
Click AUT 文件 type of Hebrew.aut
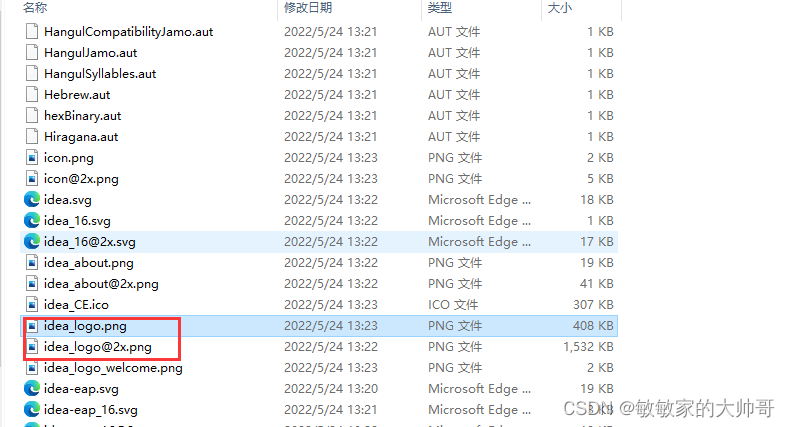(x=454, y=95)
